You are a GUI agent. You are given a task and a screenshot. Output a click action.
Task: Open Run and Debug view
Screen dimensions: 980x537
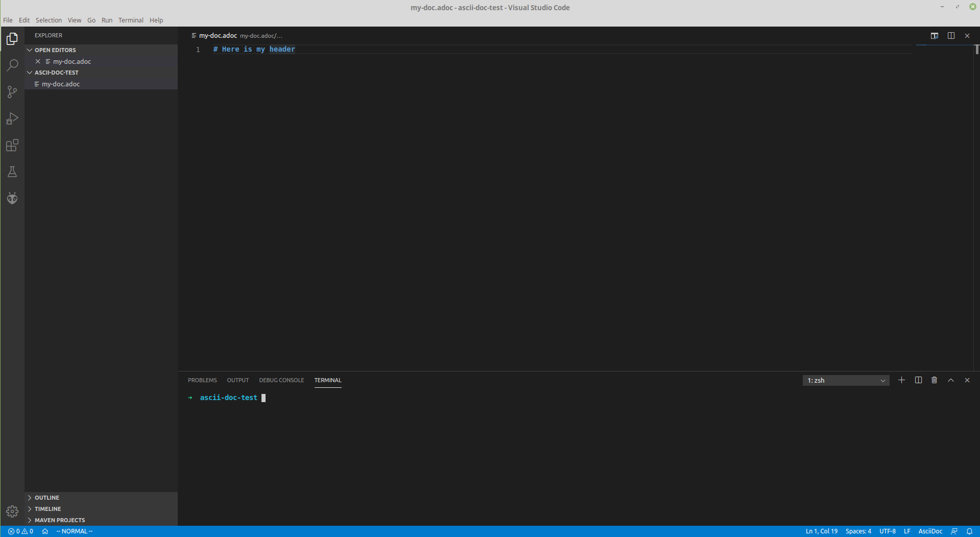tap(12, 119)
